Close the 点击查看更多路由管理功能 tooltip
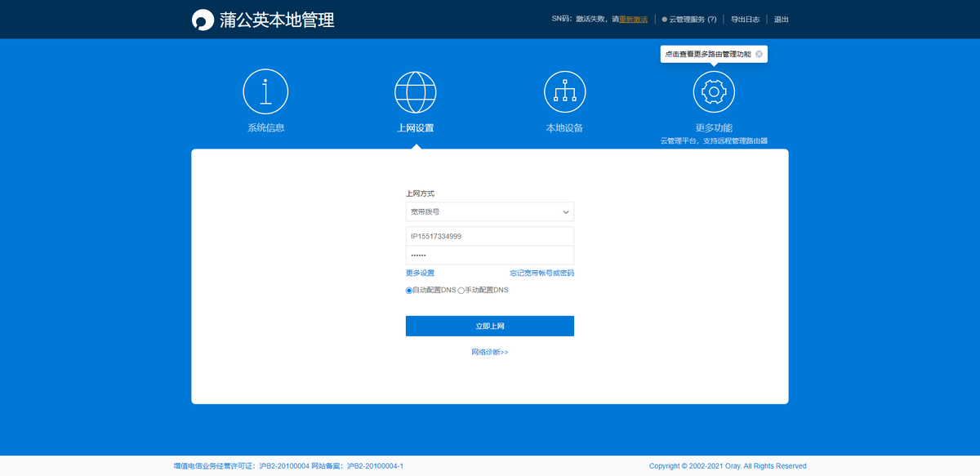The height and width of the screenshot is (476, 980). pyautogui.click(x=759, y=54)
